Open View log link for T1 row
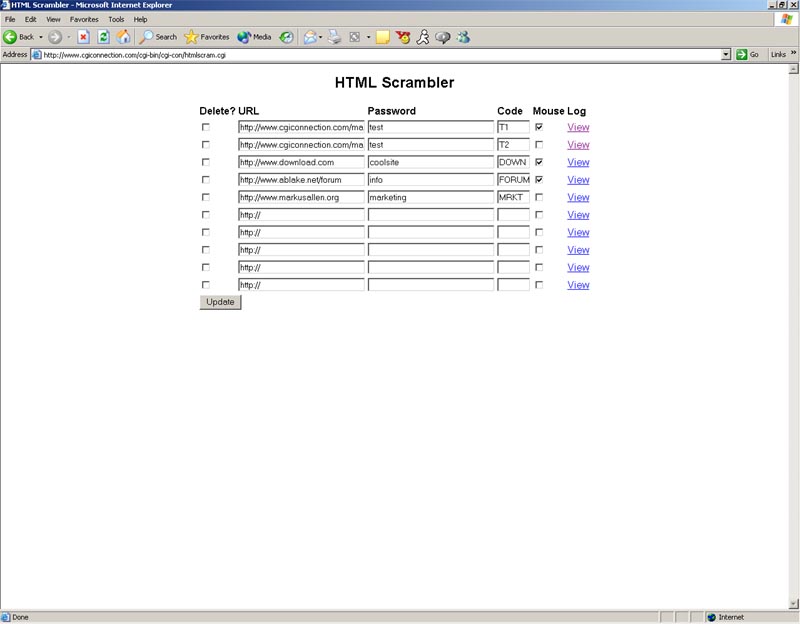 tap(578, 127)
